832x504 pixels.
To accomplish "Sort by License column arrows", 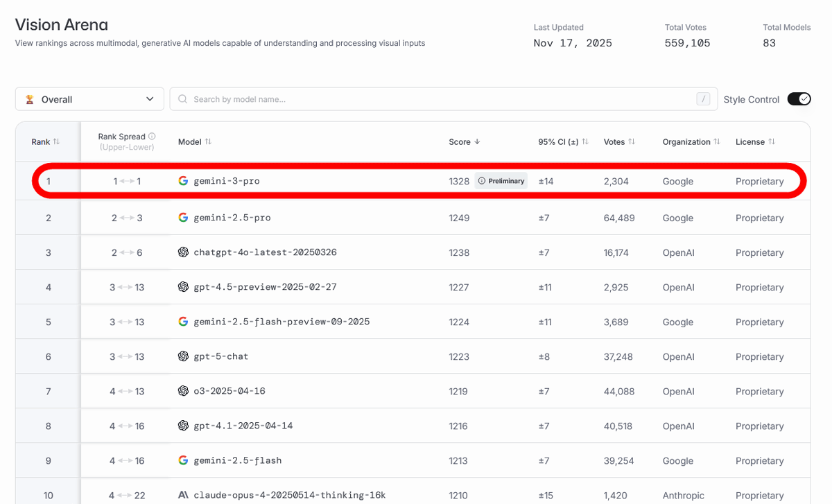I will [x=772, y=141].
